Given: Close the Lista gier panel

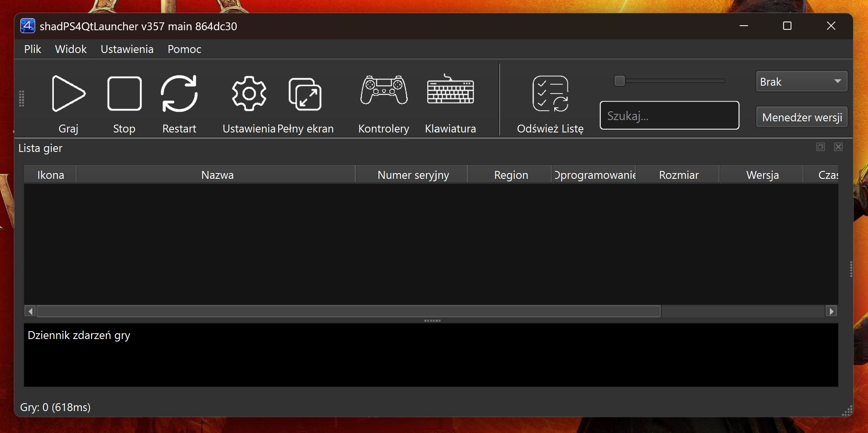Looking at the screenshot, I should coord(838,147).
